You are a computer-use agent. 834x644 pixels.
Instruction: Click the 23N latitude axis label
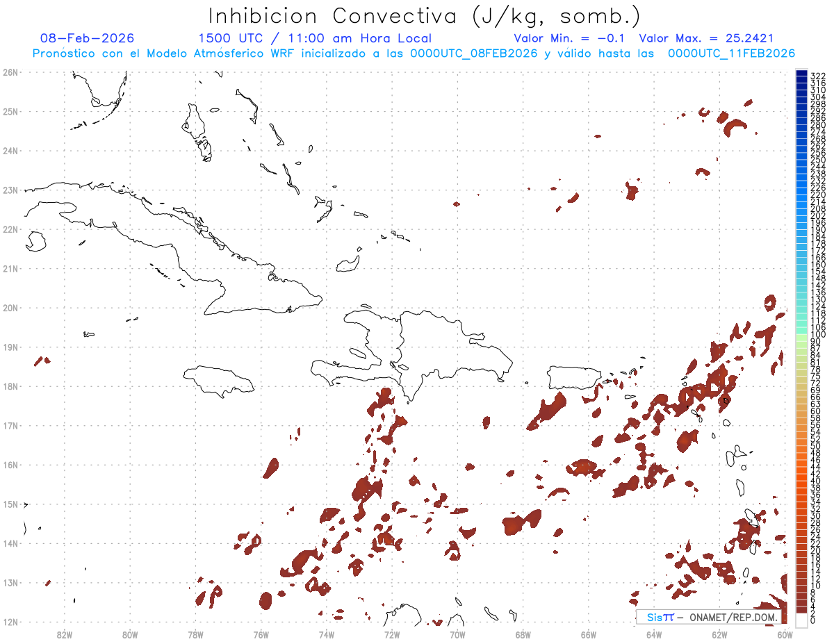pyautogui.click(x=10, y=190)
